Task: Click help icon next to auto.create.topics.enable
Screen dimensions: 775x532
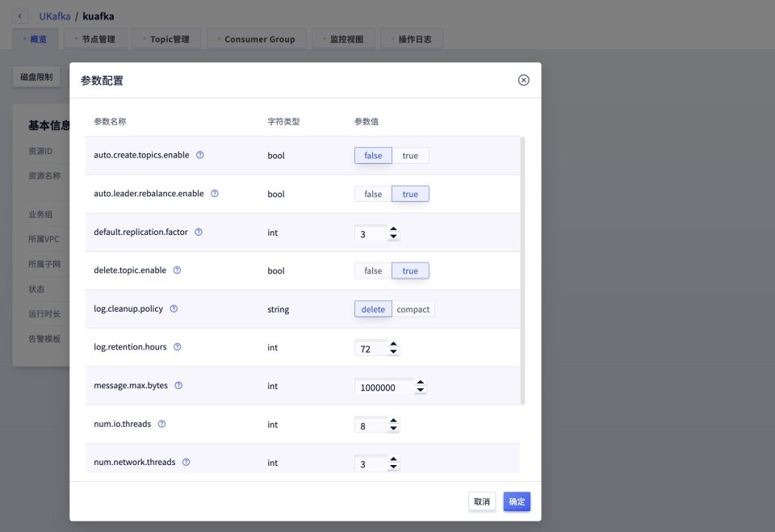Action: (x=200, y=155)
